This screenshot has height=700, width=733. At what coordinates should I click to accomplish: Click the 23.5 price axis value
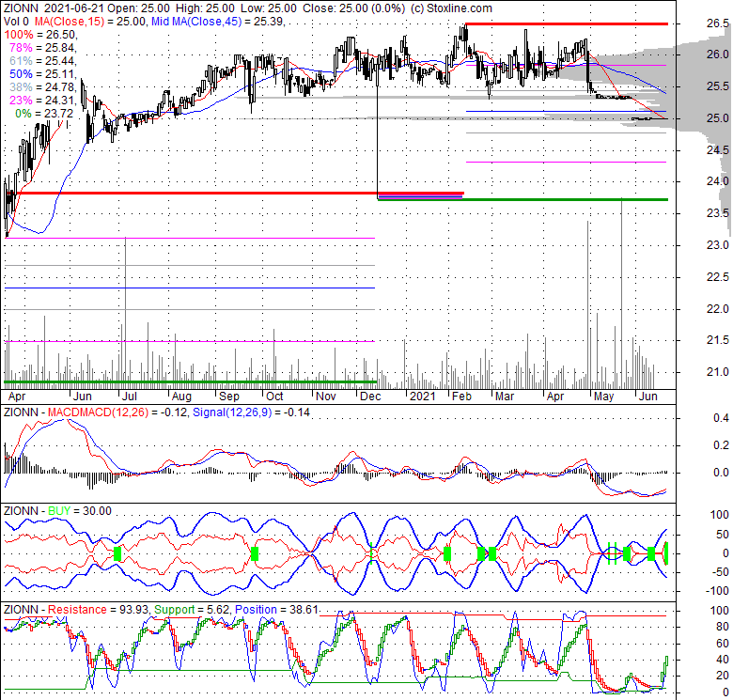pyautogui.click(x=718, y=213)
